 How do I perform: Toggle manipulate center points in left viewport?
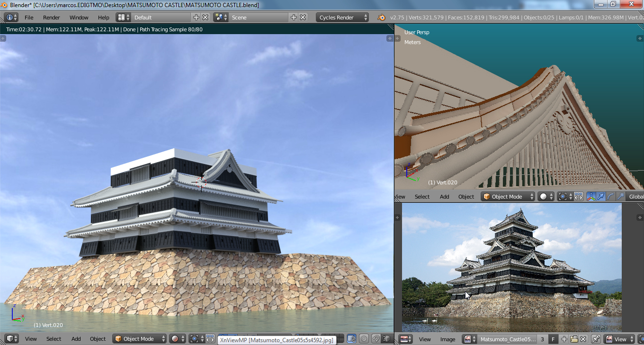click(x=210, y=339)
